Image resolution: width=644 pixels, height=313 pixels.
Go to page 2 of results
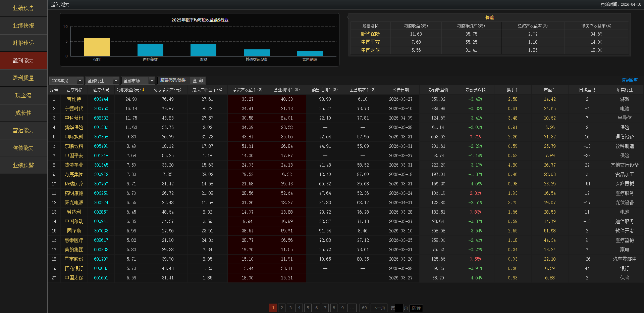tap(282, 308)
